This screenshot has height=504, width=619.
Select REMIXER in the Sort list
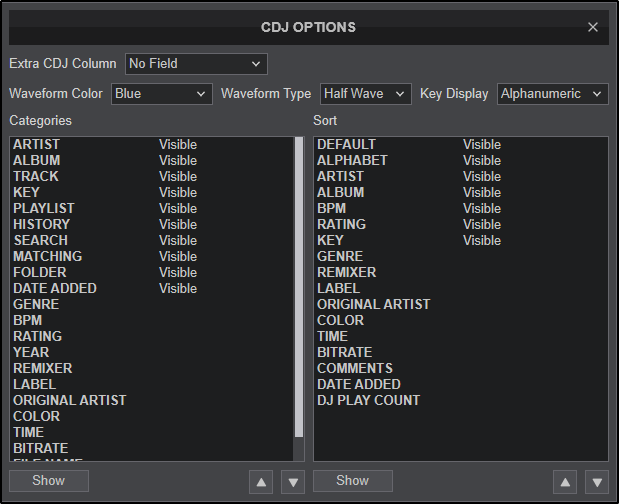click(346, 272)
